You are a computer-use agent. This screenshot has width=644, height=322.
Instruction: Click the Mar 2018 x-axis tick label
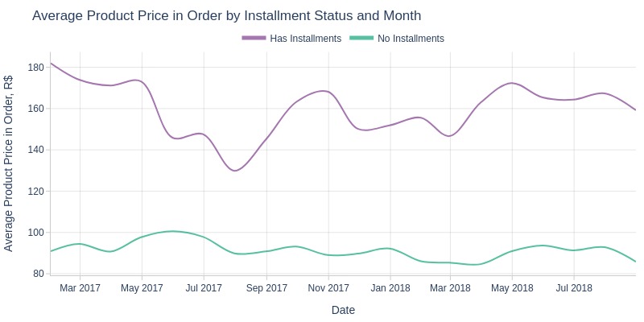[x=450, y=288]
